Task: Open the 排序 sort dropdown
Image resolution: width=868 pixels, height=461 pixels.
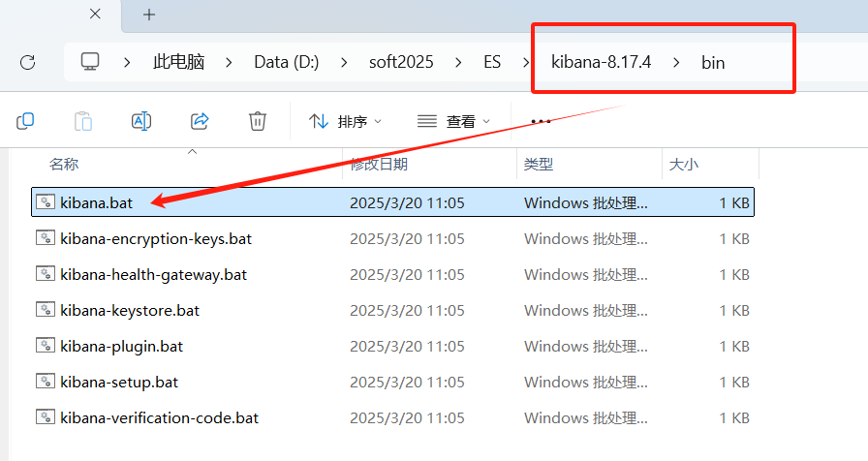Action: pos(346,121)
